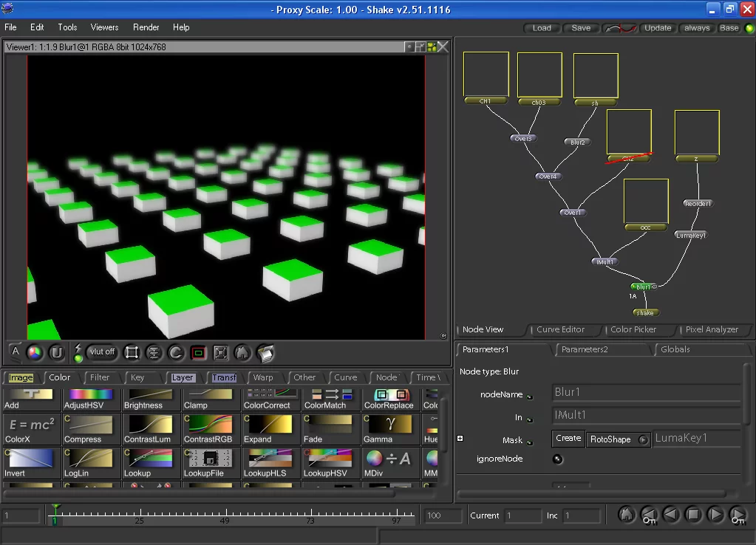
Task: Expand the Mask parameter plus box
Action: coord(460,439)
